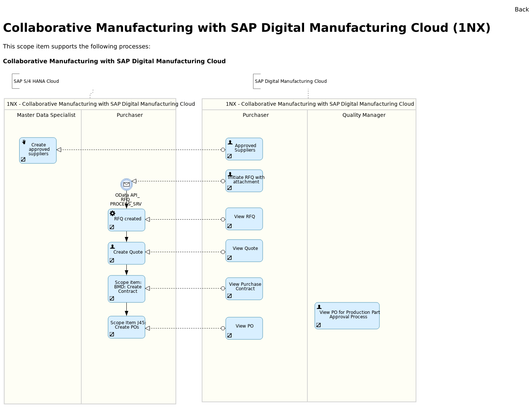Select the View Quote task box
This screenshot has width=532, height=410.
click(x=244, y=250)
